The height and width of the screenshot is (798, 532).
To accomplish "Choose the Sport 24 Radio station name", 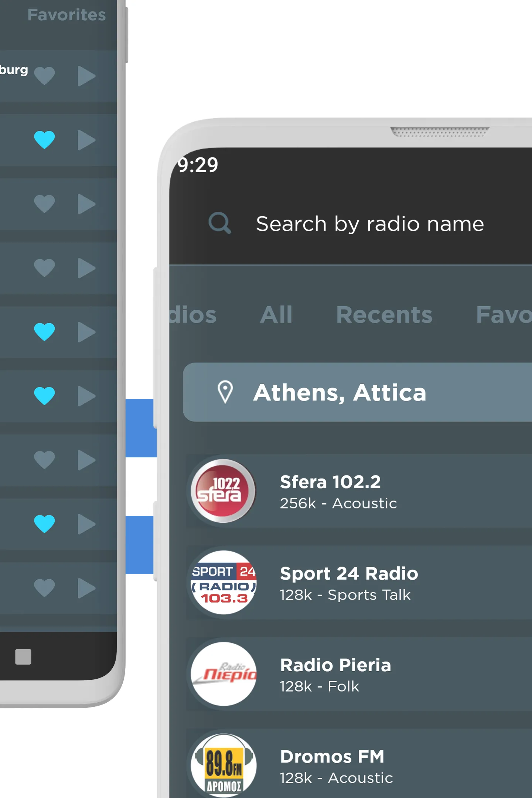I will pos(349,573).
